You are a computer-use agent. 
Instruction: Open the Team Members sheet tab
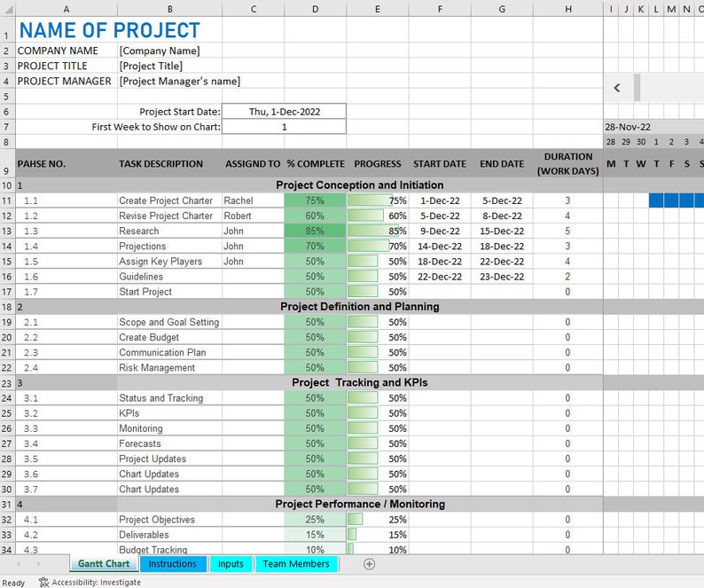296,564
